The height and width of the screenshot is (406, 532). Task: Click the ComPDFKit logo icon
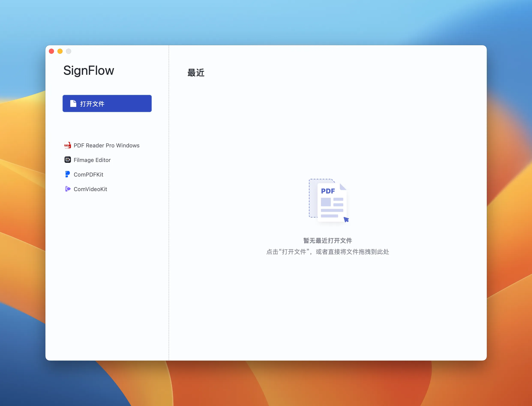(x=67, y=174)
